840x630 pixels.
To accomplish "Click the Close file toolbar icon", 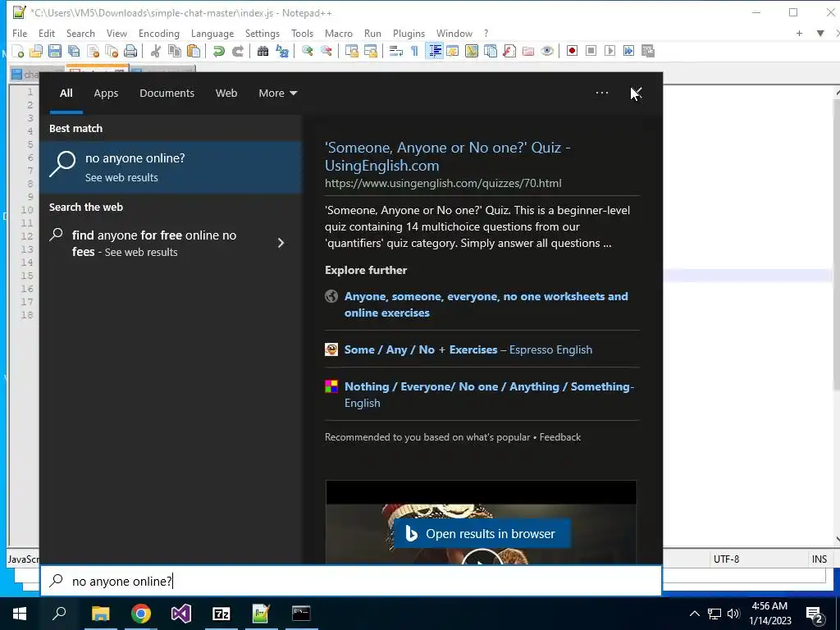I will pyautogui.click(x=93, y=51).
